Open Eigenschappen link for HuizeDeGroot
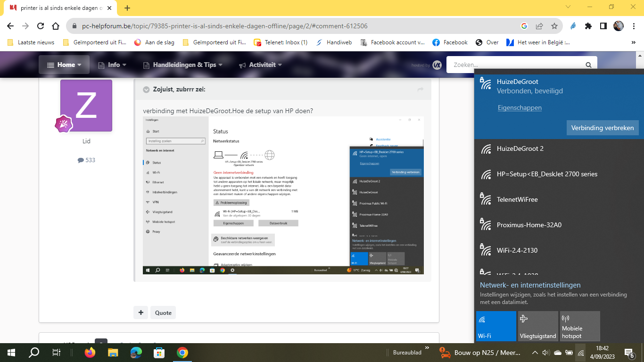The width and height of the screenshot is (644, 362). point(520,107)
